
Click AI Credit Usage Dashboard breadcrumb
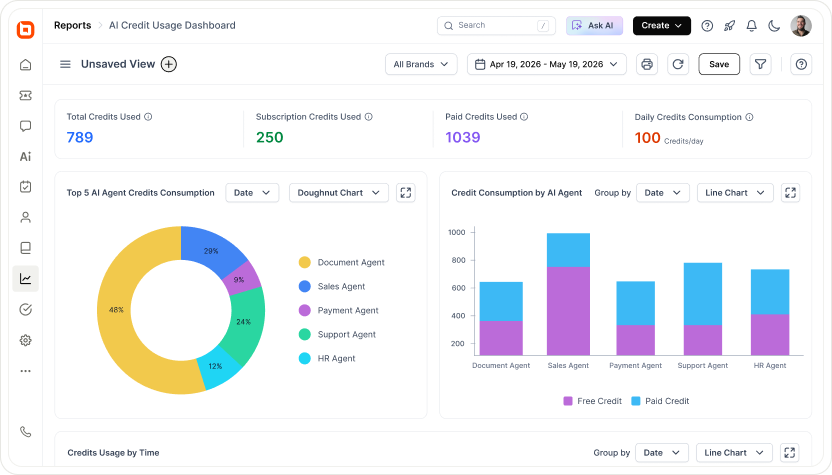point(172,25)
